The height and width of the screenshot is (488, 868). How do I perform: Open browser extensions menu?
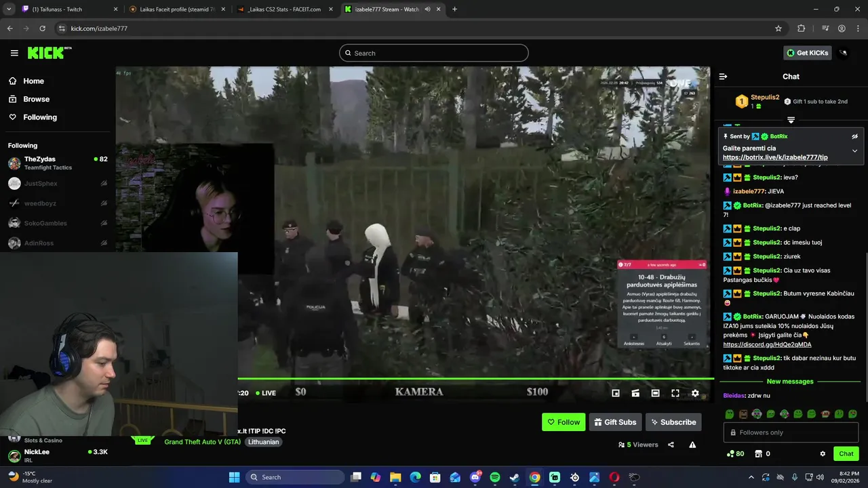tap(802, 28)
